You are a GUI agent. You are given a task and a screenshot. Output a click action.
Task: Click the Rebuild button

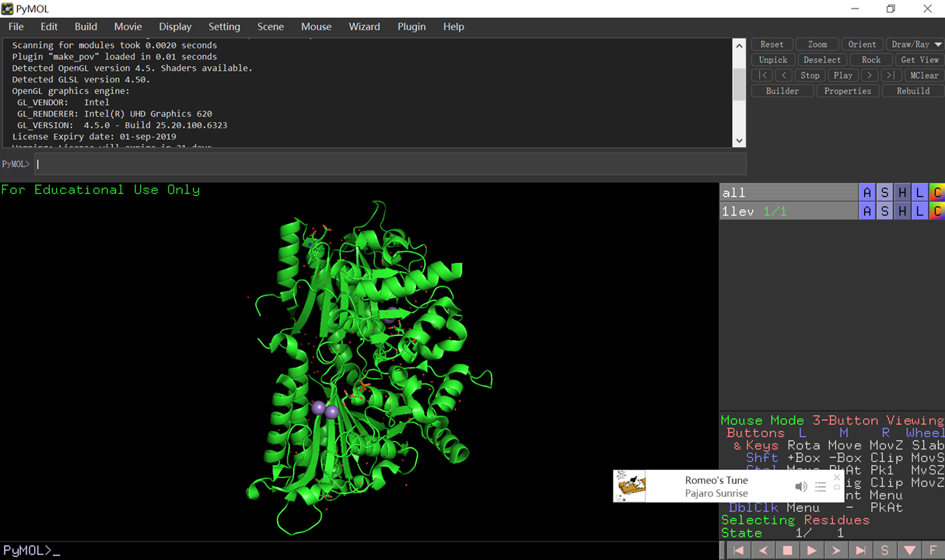pos(913,91)
